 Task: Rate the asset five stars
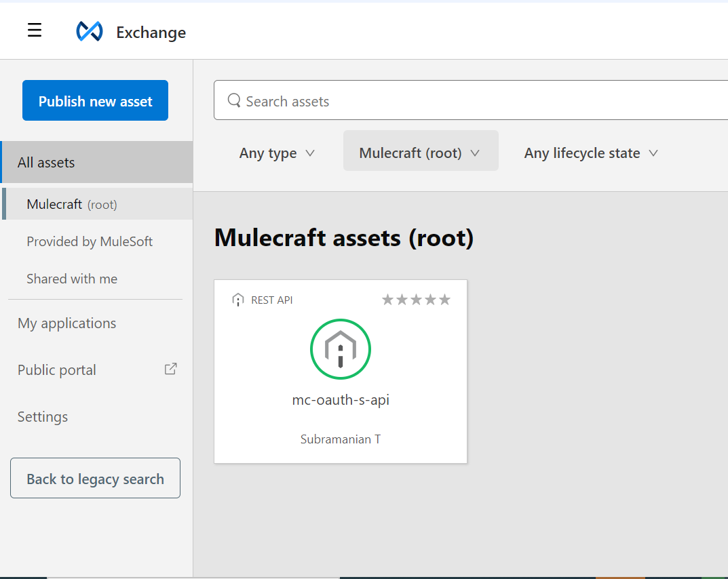pyautogui.click(x=445, y=298)
